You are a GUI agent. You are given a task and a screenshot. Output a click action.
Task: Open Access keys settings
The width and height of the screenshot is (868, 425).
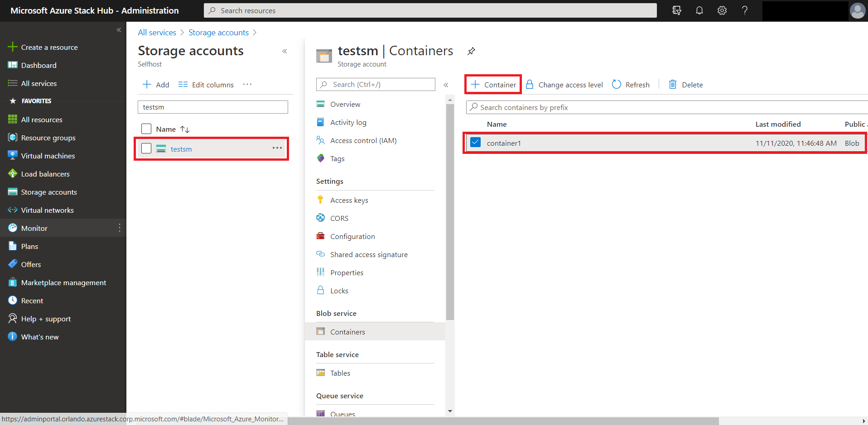349,200
